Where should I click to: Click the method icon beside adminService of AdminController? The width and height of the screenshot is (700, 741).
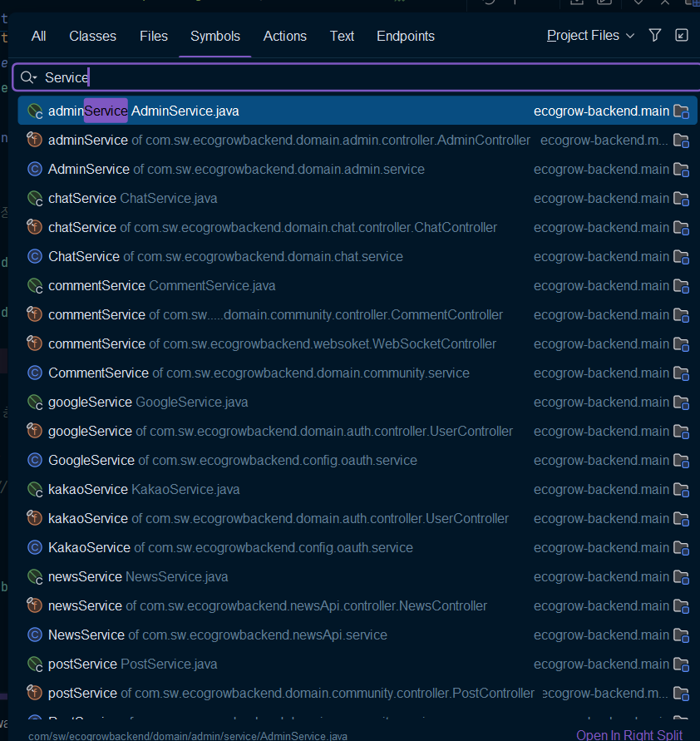coord(34,140)
